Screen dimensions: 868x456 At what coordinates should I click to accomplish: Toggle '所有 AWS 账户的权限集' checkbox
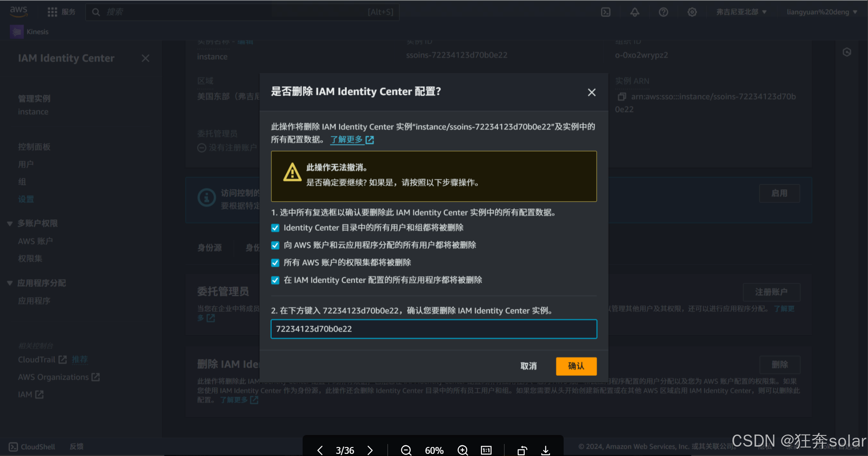pos(275,263)
